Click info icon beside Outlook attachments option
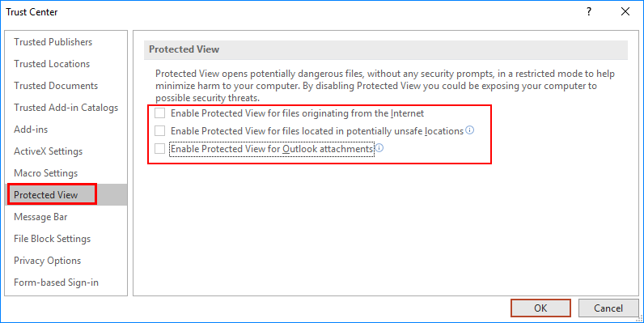644x323 pixels. (379, 148)
